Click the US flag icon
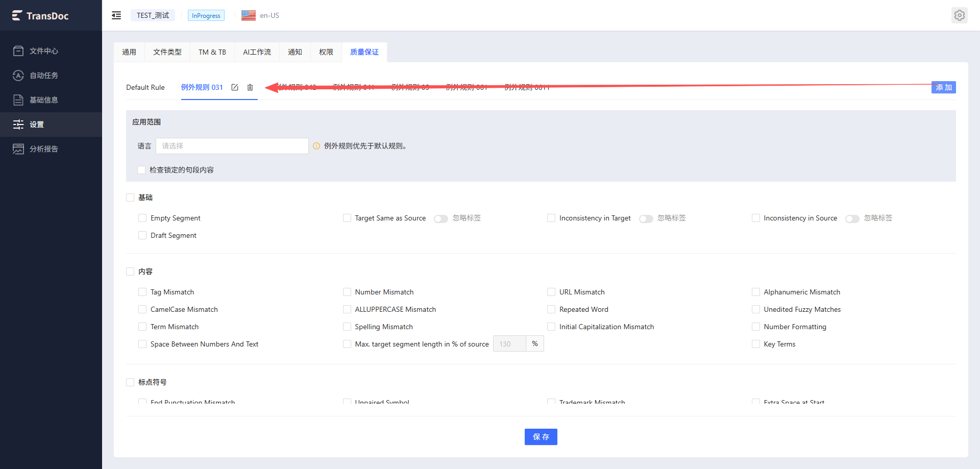Image resolution: width=980 pixels, height=469 pixels. pos(249,15)
